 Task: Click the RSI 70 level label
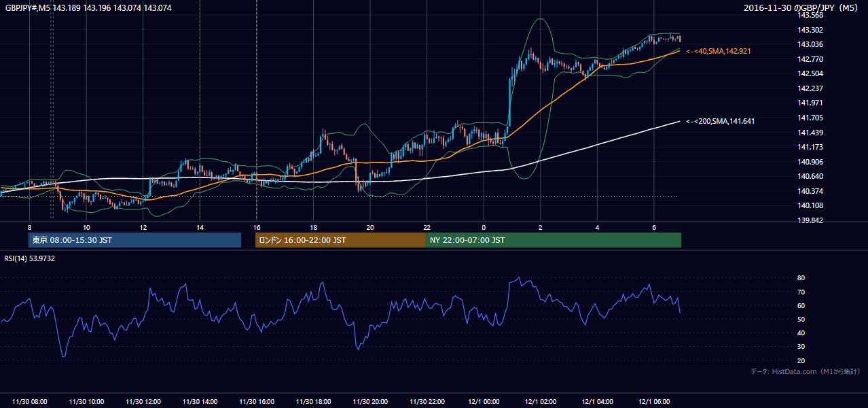tap(801, 292)
